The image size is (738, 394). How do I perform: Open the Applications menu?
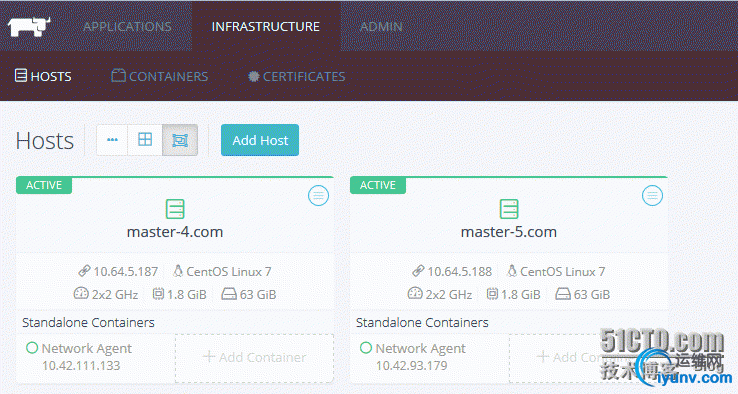127,26
